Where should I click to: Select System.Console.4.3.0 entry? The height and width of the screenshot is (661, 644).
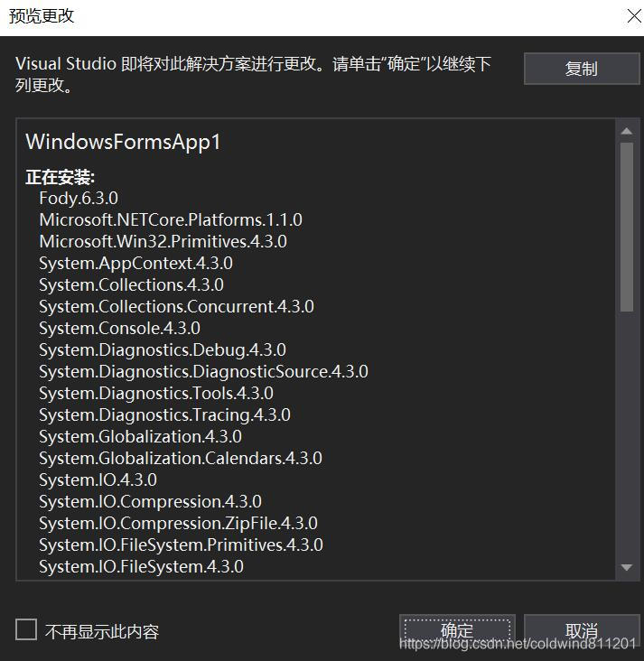click(x=120, y=329)
